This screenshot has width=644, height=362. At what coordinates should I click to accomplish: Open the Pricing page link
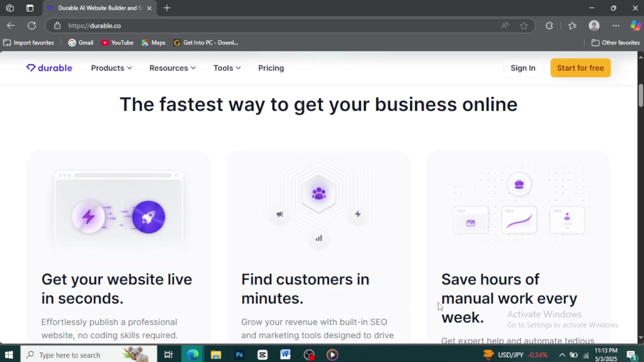pyautogui.click(x=271, y=68)
